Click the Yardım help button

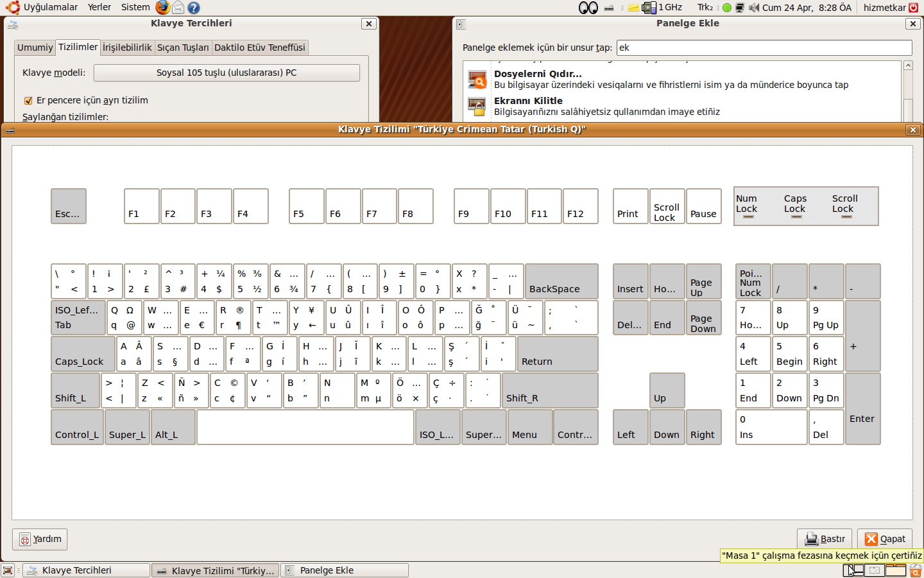pyautogui.click(x=40, y=539)
